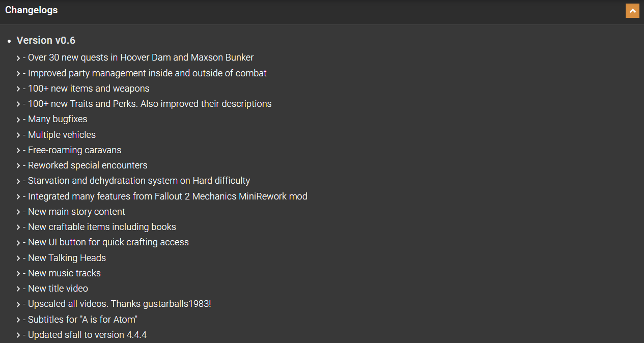The image size is (644, 343).
Task: Click chevron beside 'Improved party management' entry
Action: [18, 73]
